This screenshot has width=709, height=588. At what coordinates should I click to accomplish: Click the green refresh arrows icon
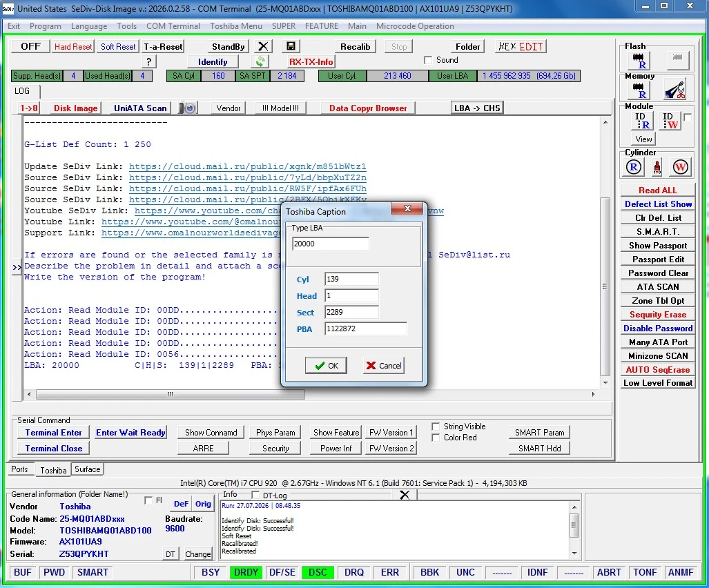click(260, 61)
